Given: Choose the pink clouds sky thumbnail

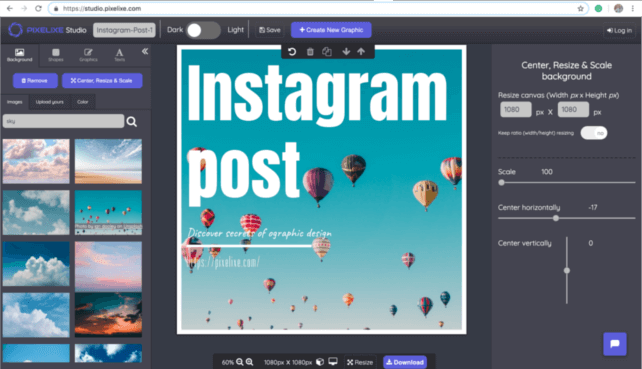Looking at the screenshot, I should pyautogui.click(x=36, y=161).
